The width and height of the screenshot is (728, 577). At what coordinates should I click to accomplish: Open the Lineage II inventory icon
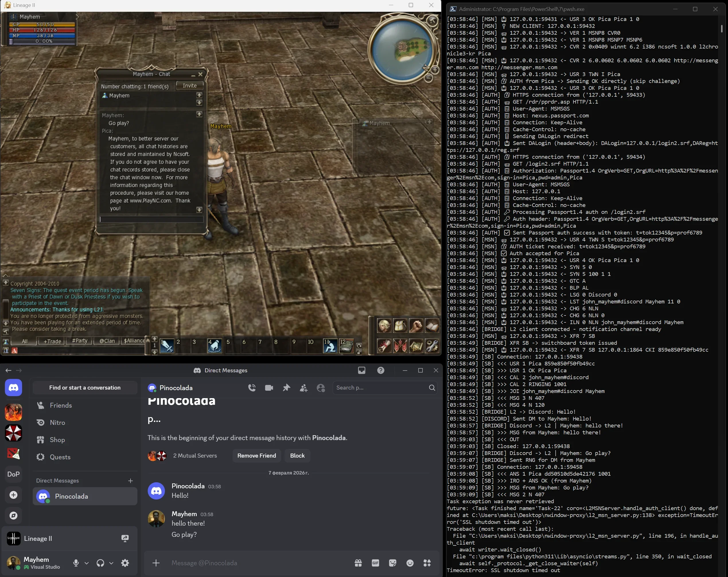click(400, 326)
